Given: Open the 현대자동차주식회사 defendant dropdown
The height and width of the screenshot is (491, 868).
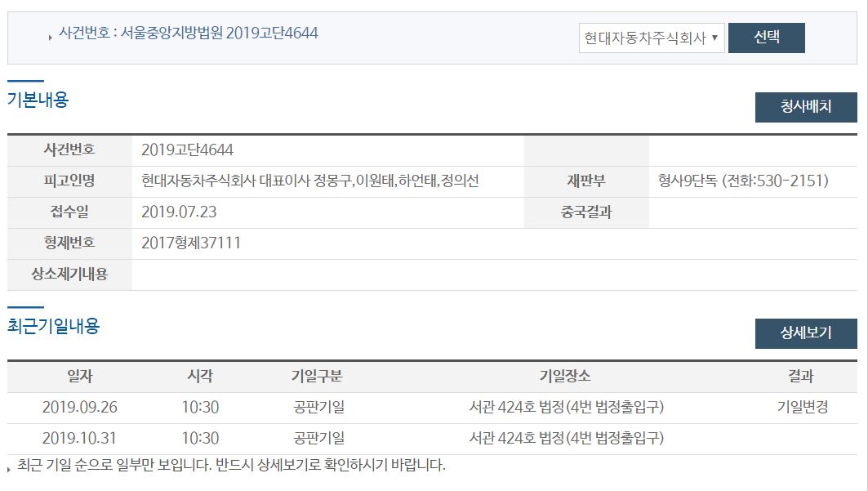Looking at the screenshot, I should pyautogui.click(x=652, y=38).
